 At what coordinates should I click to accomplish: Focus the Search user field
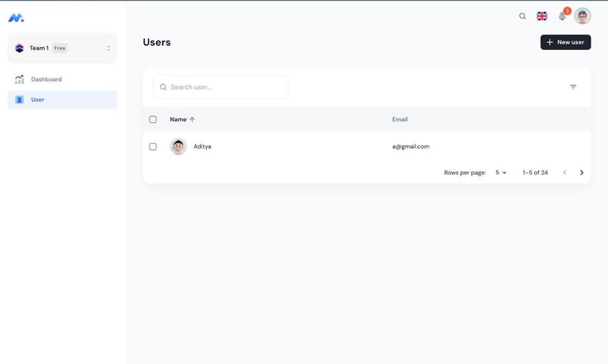(x=220, y=87)
